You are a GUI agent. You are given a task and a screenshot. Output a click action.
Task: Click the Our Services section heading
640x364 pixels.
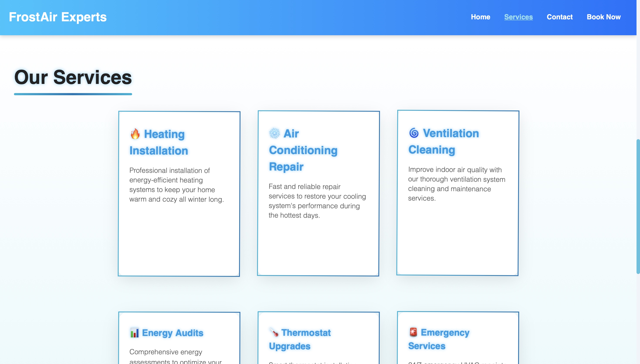click(x=73, y=77)
